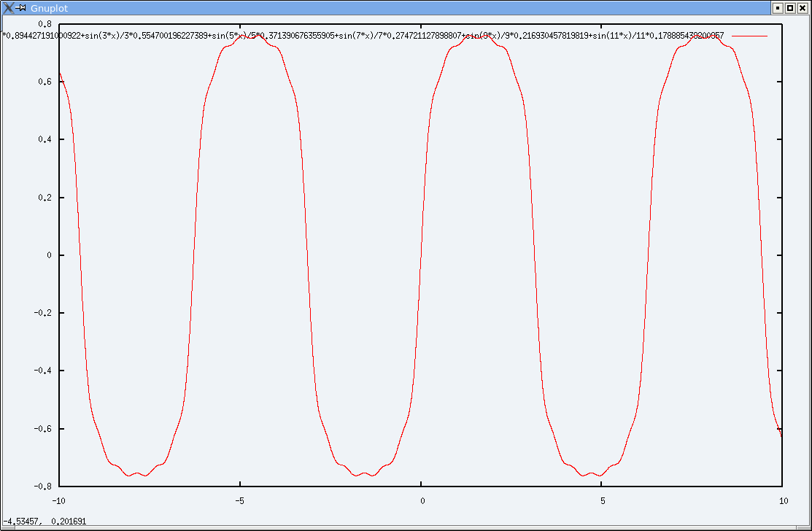Click the y-axis label 0.6
Image resolution: width=812 pixels, height=531 pixels.
click(45, 82)
